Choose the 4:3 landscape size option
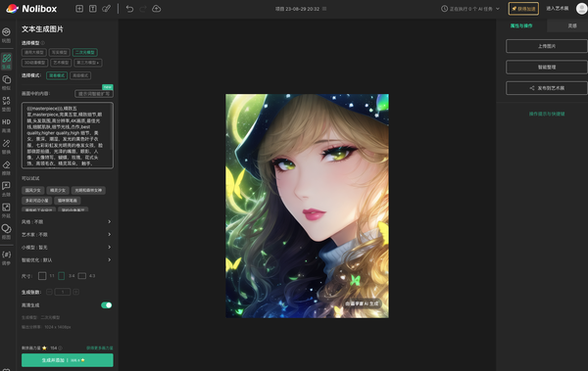 (x=82, y=276)
